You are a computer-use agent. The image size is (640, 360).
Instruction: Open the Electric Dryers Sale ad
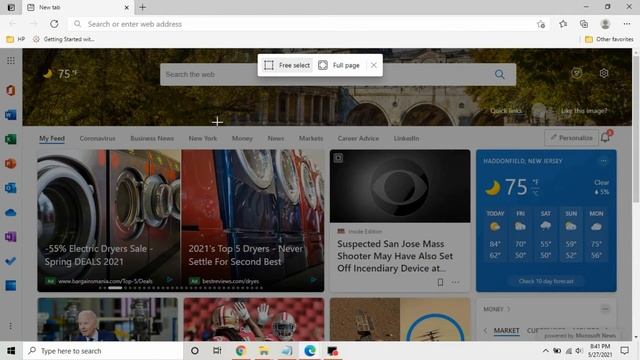tap(109, 220)
